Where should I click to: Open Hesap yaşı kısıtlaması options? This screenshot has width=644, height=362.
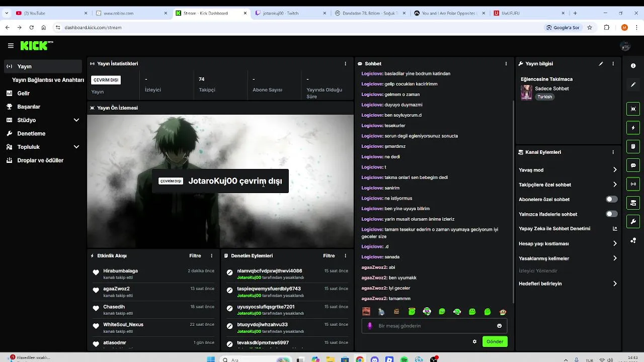568,243
